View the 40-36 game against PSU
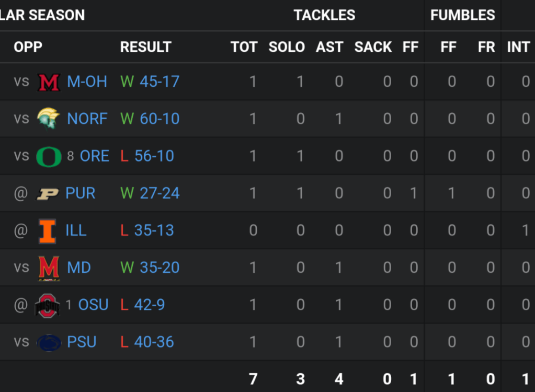535x392 pixels. click(154, 342)
